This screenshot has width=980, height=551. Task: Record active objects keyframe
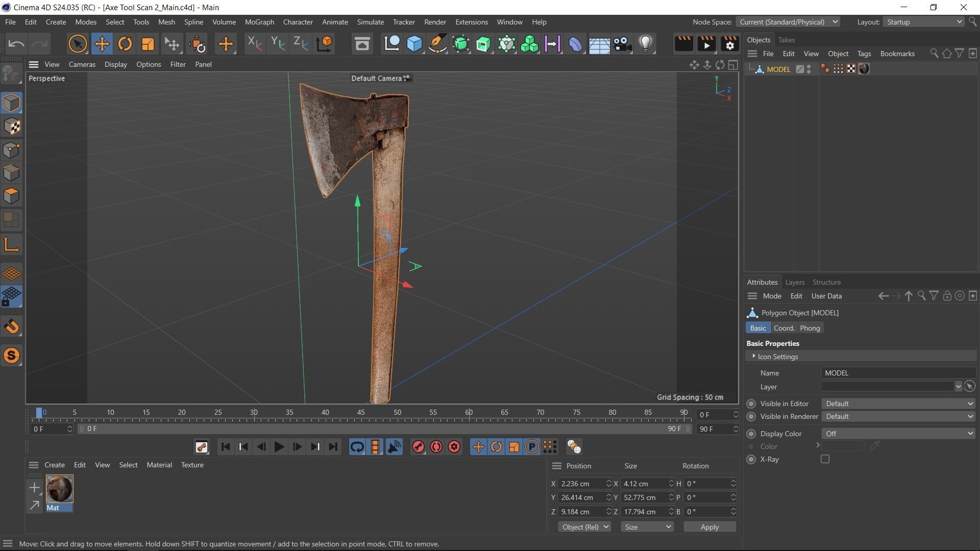(x=418, y=447)
